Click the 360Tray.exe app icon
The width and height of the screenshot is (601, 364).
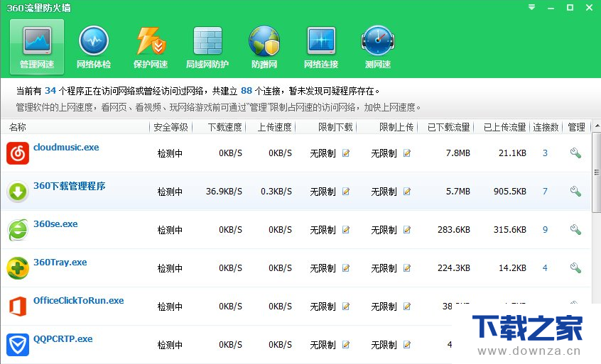(x=18, y=268)
